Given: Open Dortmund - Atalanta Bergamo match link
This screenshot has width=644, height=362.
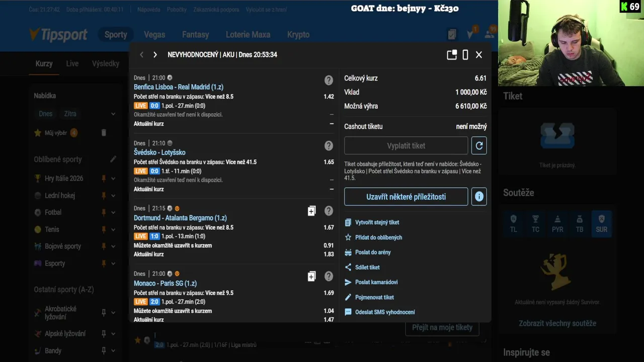Looking at the screenshot, I should (x=180, y=218).
